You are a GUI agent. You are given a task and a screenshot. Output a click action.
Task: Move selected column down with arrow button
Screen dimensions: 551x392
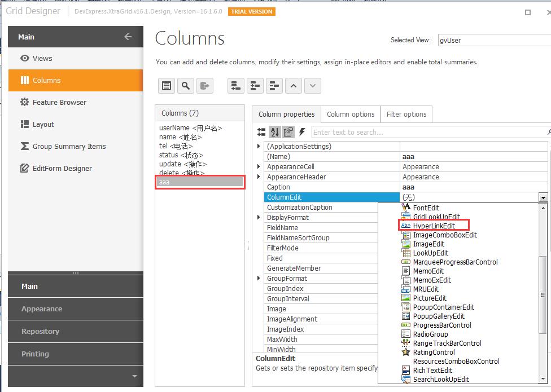click(312, 86)
